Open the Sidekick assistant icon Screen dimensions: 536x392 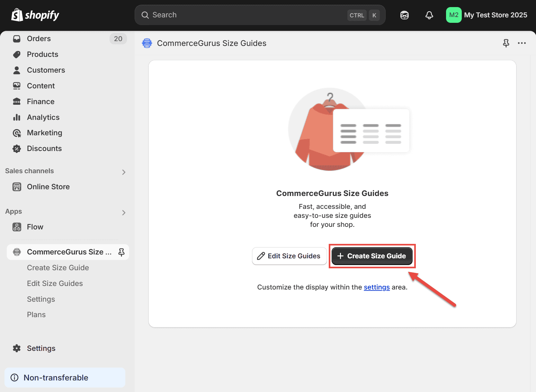404,15
